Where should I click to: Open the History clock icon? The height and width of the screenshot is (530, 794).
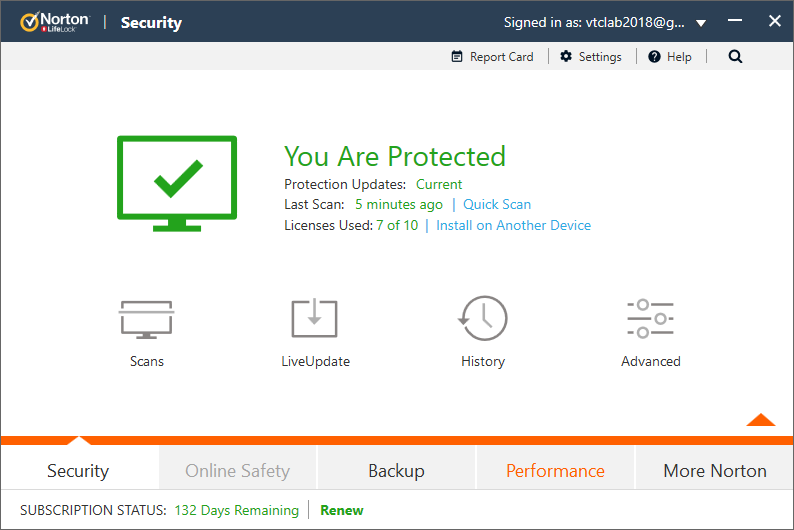pos(483,319)
